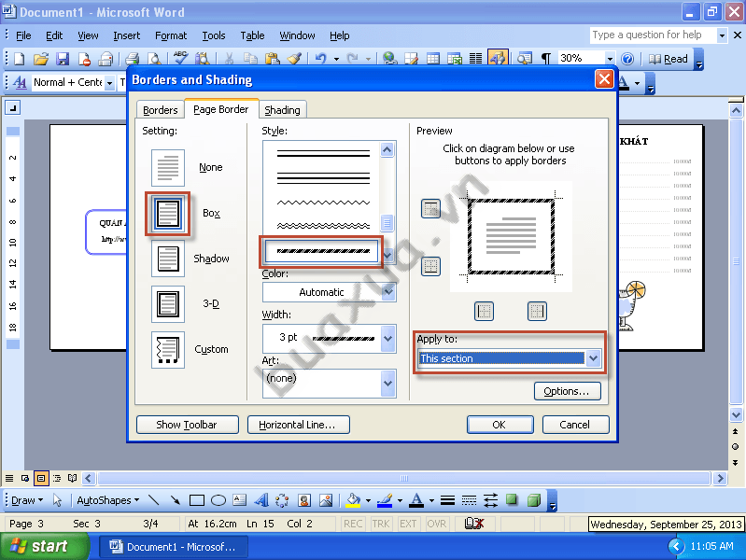Click the Line Style icon
The image size is (746, 560).
447,500
